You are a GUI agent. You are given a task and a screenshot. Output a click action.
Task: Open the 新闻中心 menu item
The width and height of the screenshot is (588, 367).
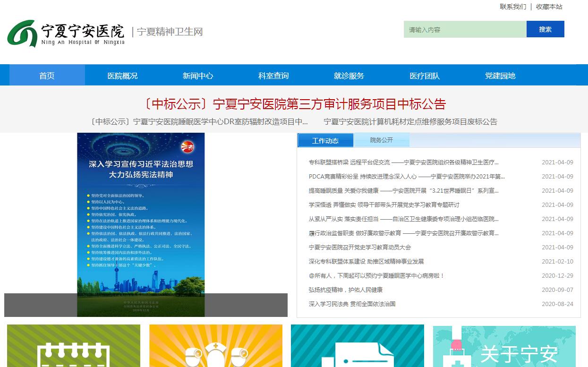click(x=198, y=76)
